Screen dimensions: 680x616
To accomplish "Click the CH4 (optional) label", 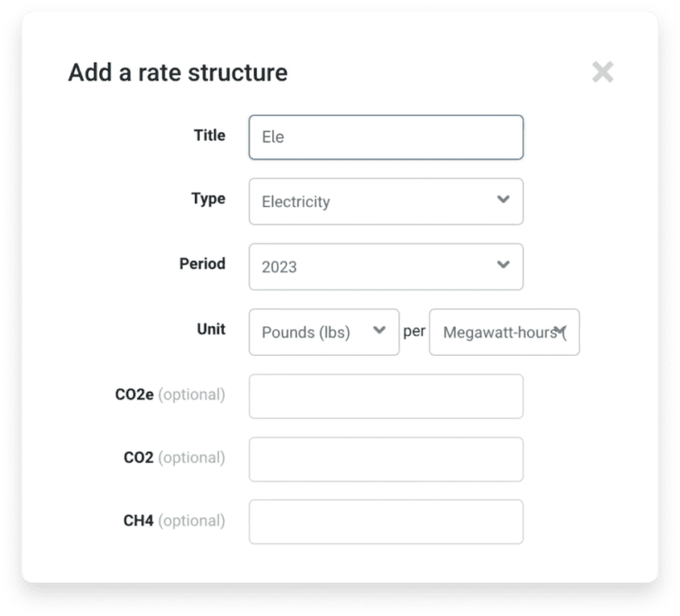I will [x=174, y=520].
